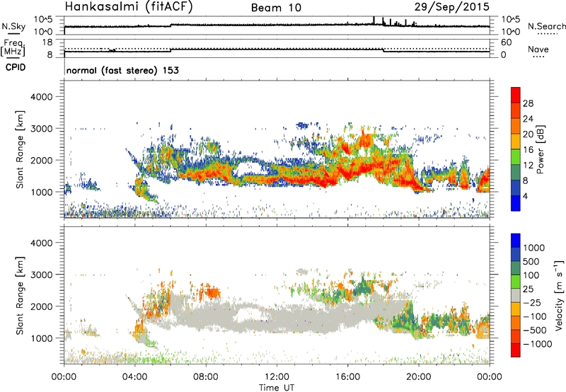This screenshot has height=392, width=566.
Task: Click the 'N.Search' legend label
Action: 546,26
